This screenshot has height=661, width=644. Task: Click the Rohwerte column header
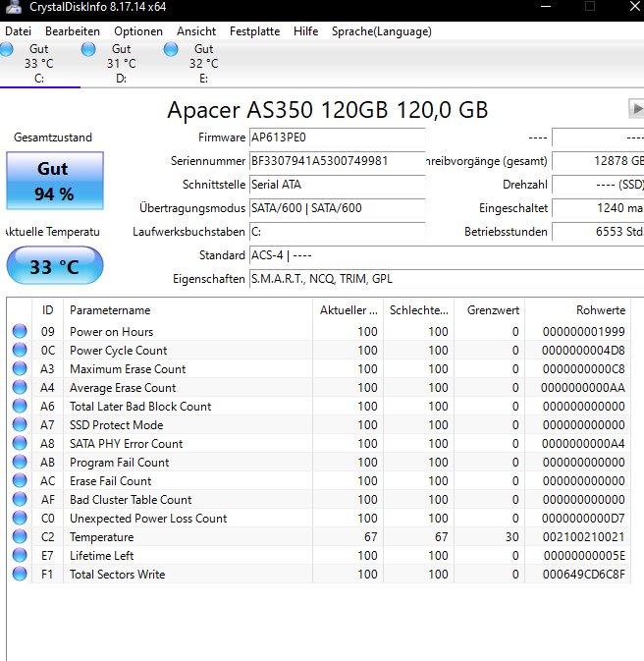[x=578, y=310]
